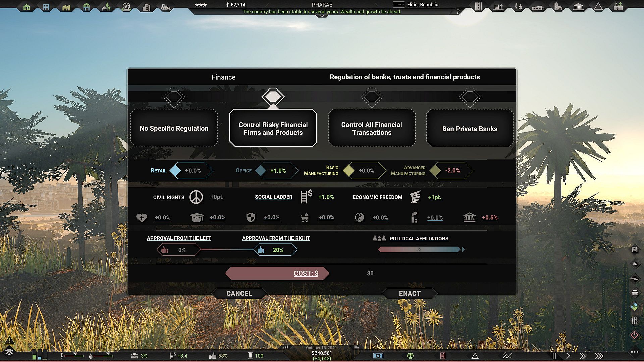Click the Political Affiliations slider bar
The width and height of the screenshot is (644, 362).
coord(419,249)
